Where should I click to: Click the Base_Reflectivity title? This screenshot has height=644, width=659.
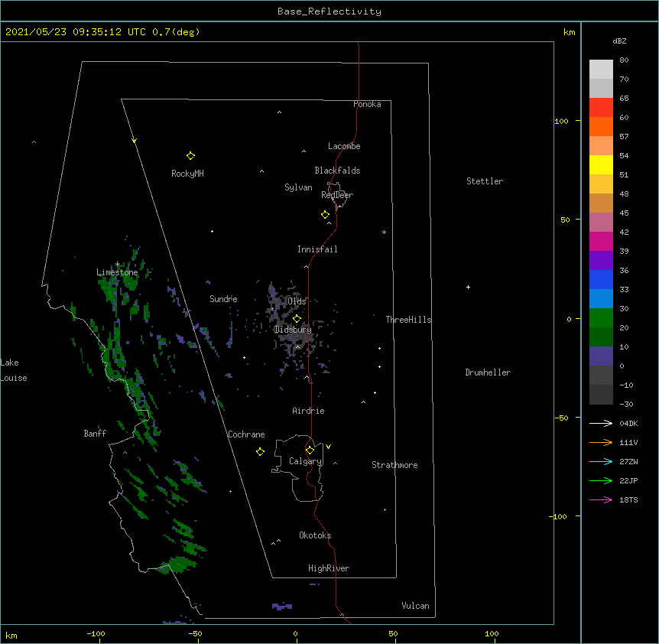(329, 11)
